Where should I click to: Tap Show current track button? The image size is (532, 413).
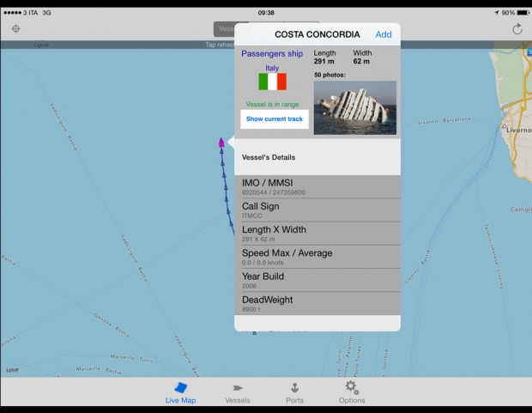[x=275, y=118]
